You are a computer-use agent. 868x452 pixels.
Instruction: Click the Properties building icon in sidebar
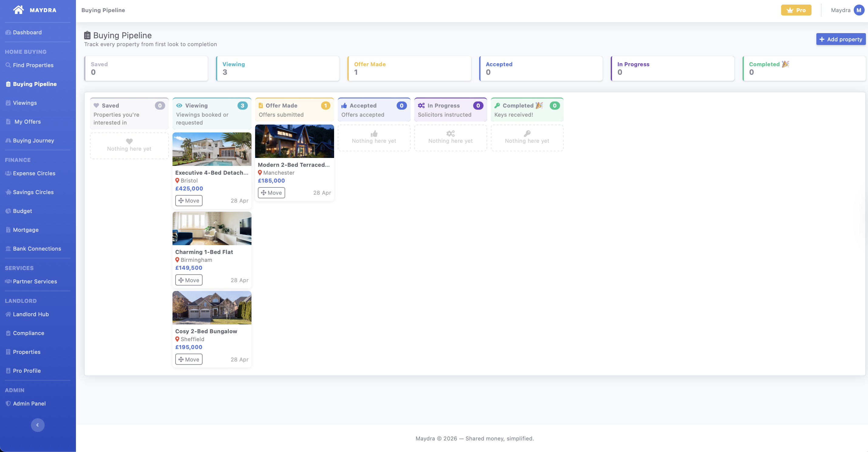(8, 352)
